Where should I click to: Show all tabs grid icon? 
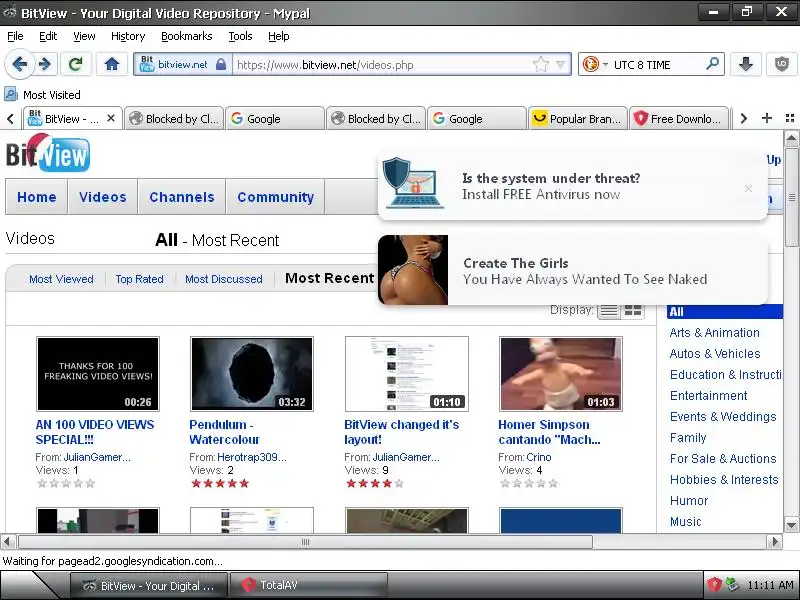click(789, 118)
